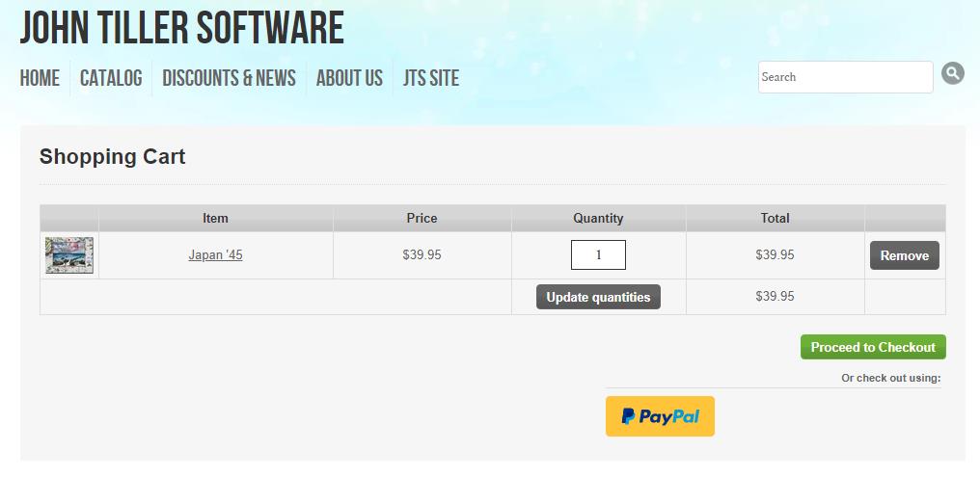Click the Update quantities button

(598, 297)
